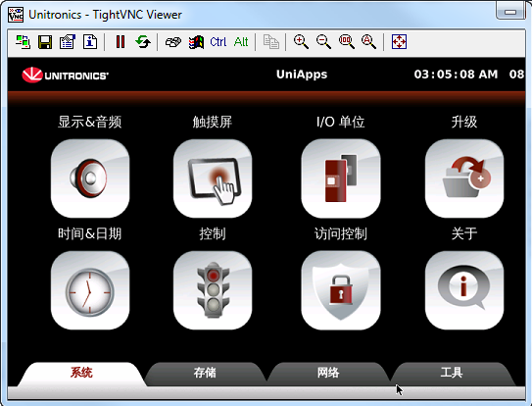Open the I/O 单位 module icon

point(341,178)
